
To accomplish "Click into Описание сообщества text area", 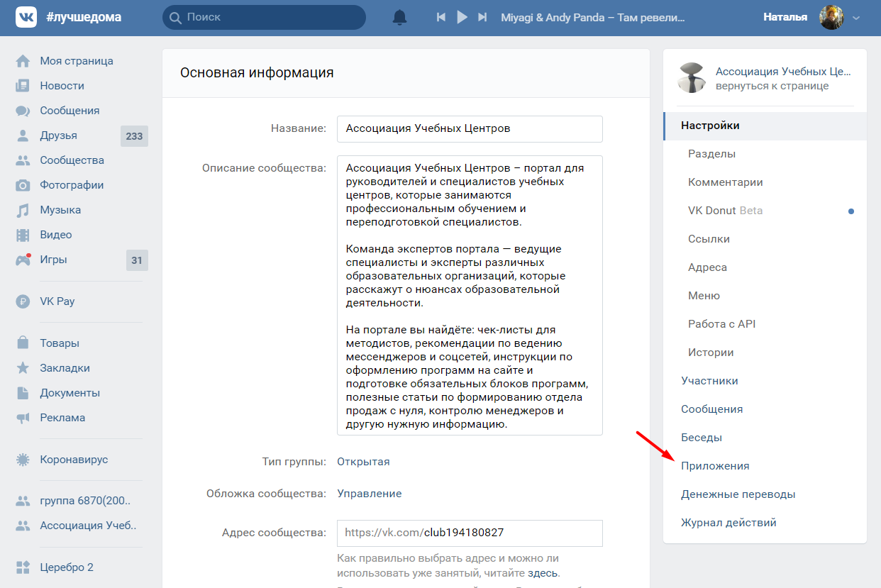I will [470, 296].
